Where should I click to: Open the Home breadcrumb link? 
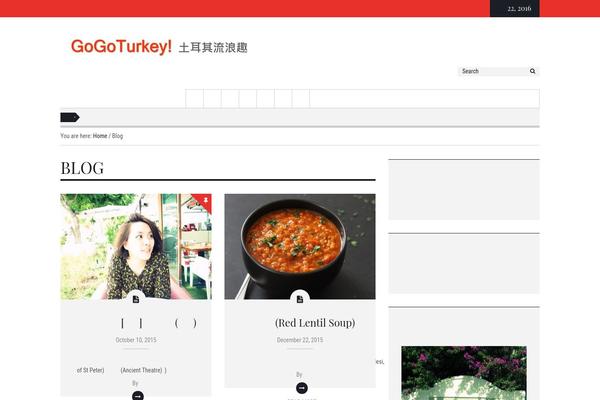pyautogui.click(x=100, y=136)
